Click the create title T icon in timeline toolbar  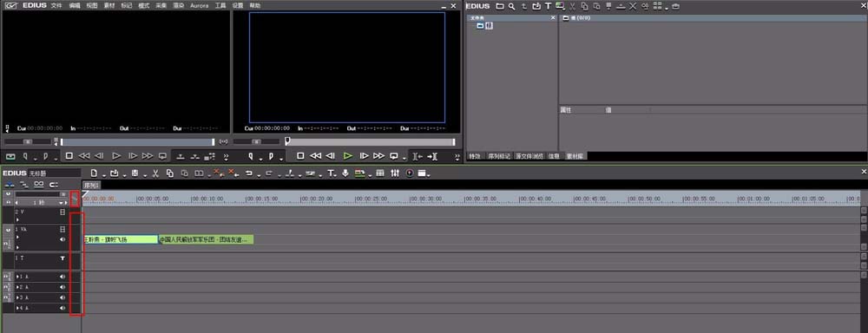[x=331, y=173]
